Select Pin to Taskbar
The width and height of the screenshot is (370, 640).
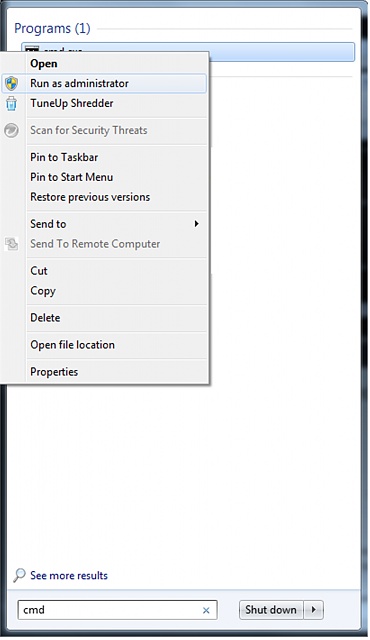pyautogui.click(x=64, y=157)
